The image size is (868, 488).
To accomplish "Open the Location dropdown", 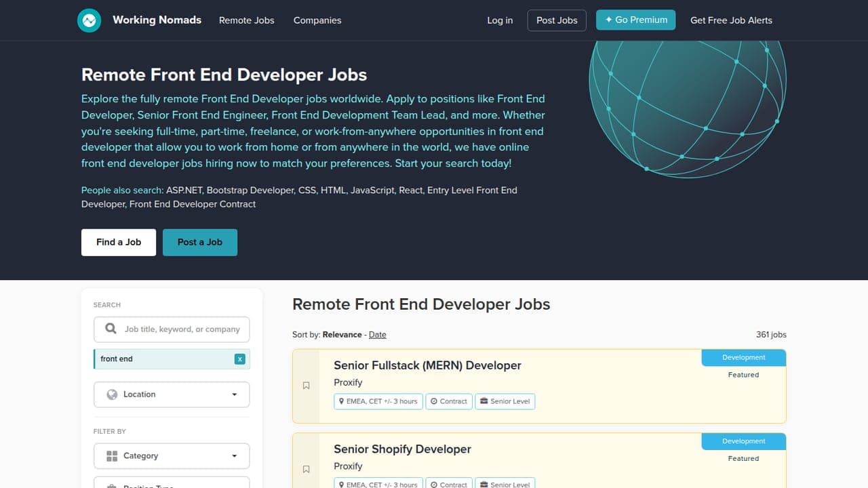I will tap(172, 394).
